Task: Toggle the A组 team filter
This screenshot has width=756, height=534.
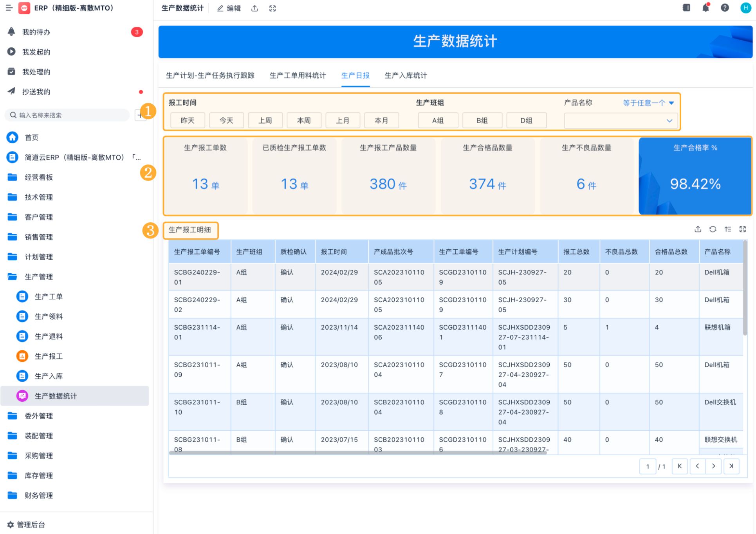Action: pyautogui.click(x=438, y=121)
